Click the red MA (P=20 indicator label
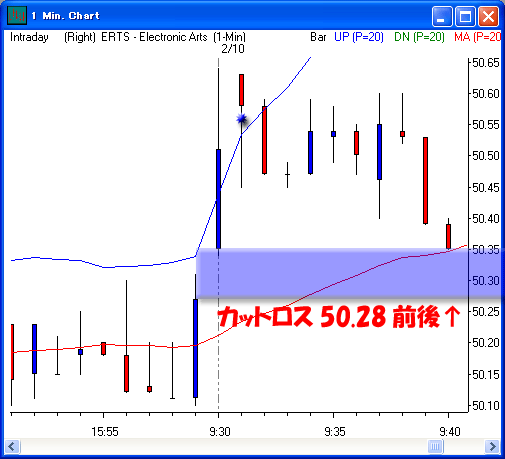 (x=477, y=37)
